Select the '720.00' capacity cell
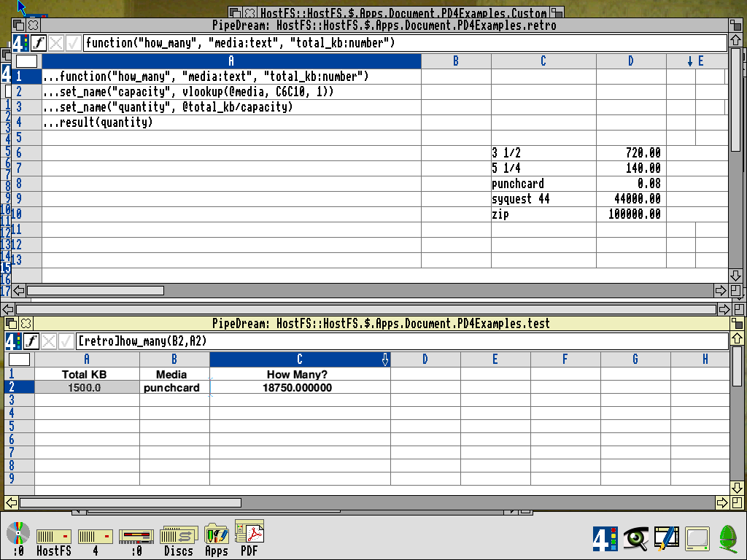Viewport: 747px width, 560px height. tap(631, 153)
